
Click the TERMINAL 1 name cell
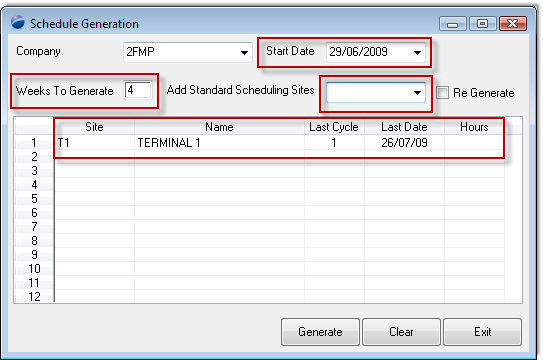point(219,143)
